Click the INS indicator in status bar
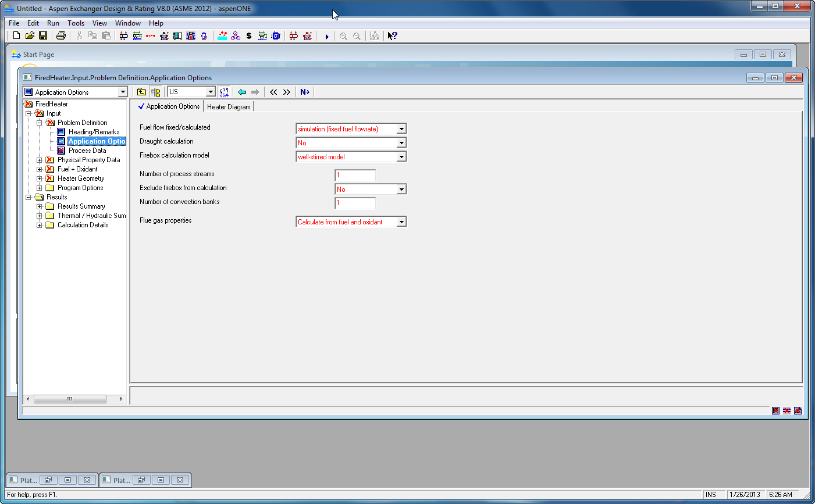 pos(711,495)
